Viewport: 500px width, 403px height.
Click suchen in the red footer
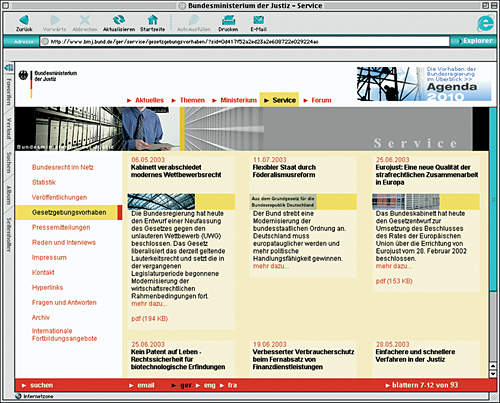pyautogui.click(x=38, y=385)
